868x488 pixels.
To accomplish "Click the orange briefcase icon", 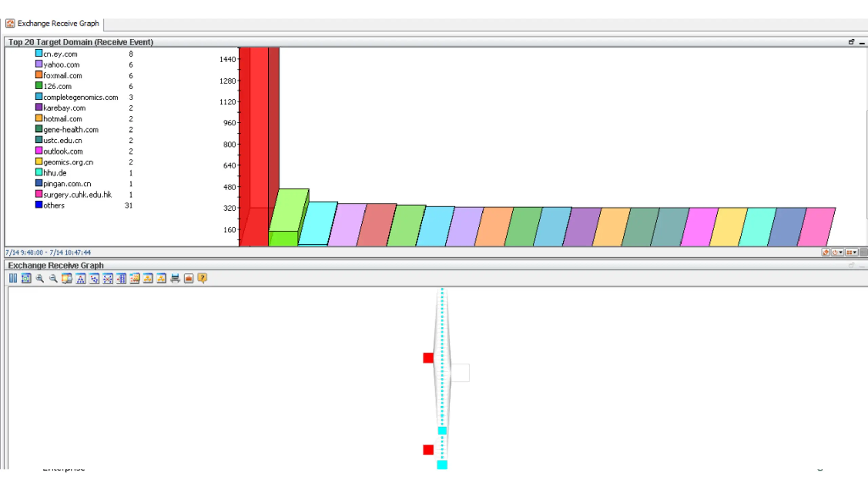I will (189, 279).
